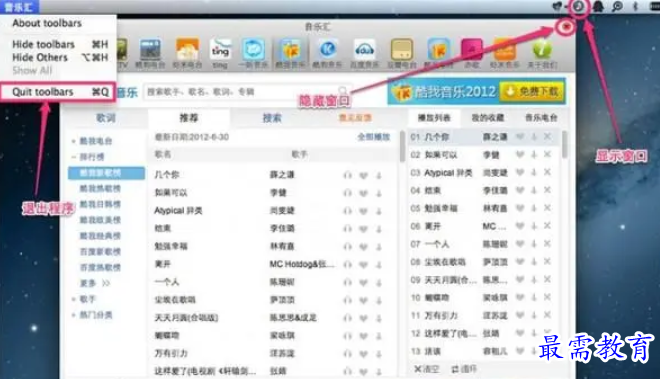Click the orange link beside 搜索 tab
660x379 pixels.
pyautogui.click(x=355, y=118)
